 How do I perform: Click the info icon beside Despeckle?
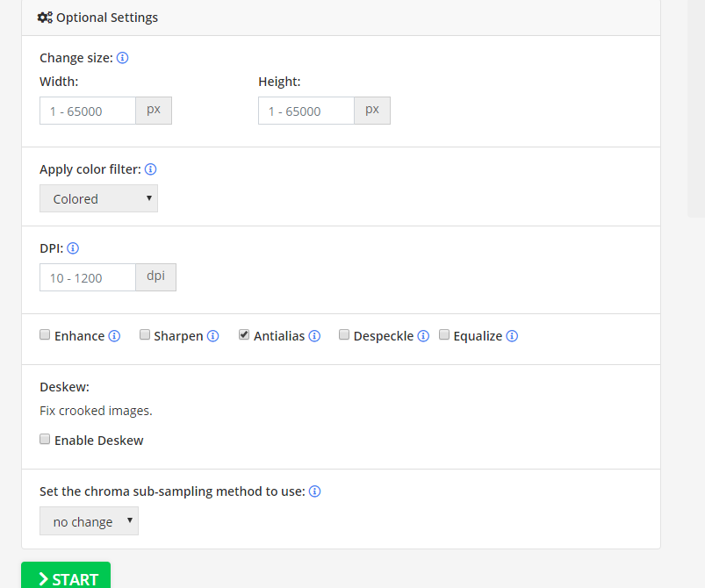coord(423,336)
